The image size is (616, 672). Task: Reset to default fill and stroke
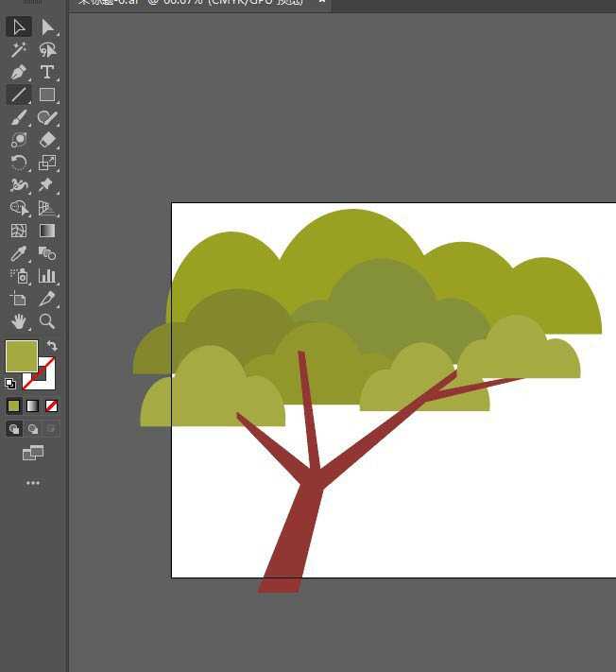[x=9, y=384]
